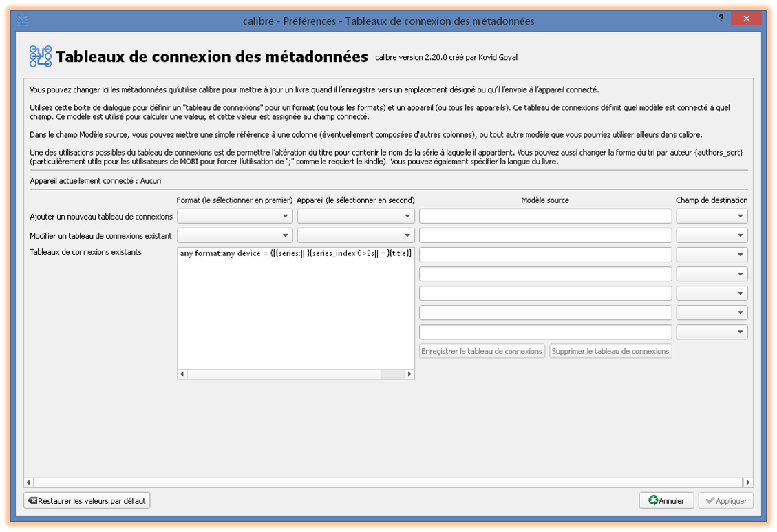Click 'Modifier un tableau de connexions existant' label
The height and width of the screenshot is (532, 777).
100,236
